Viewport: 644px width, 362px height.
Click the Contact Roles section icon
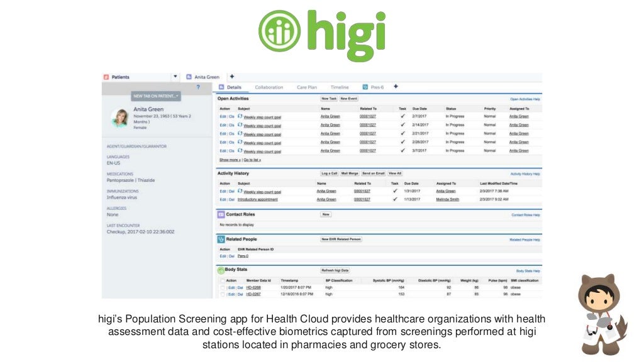point(221,214)
